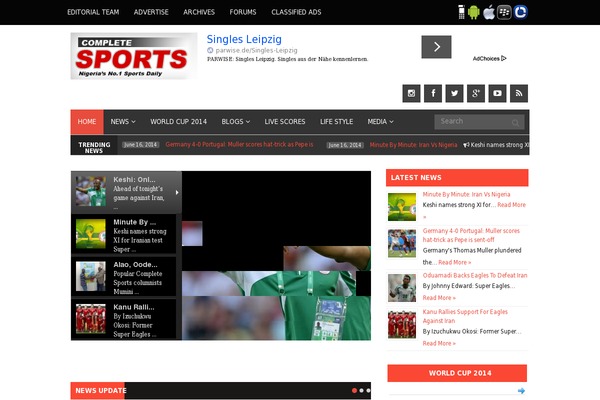The height and width of the screenshot is (400, 600).
Task: Open the Twitter social icon
Action: click(454, 93)
